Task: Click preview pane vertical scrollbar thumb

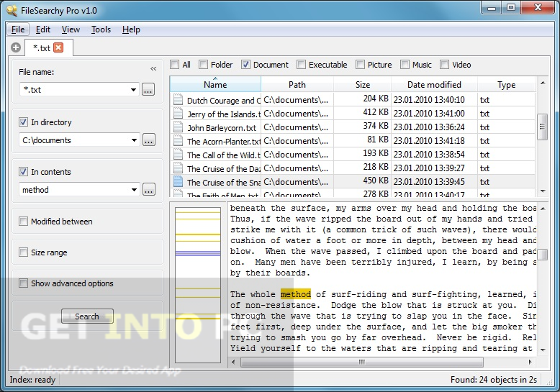Action: [x=543, y=255]
